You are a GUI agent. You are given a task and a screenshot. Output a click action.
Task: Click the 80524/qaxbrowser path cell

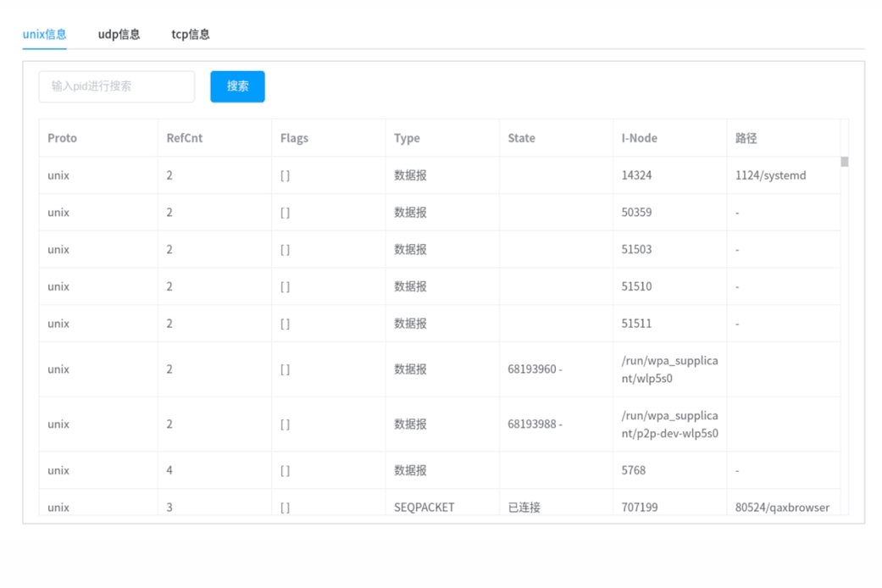tap(782, 507)
